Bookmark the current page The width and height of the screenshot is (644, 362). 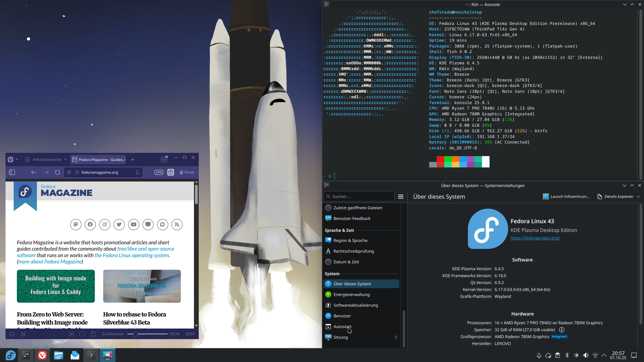[138, 172]
